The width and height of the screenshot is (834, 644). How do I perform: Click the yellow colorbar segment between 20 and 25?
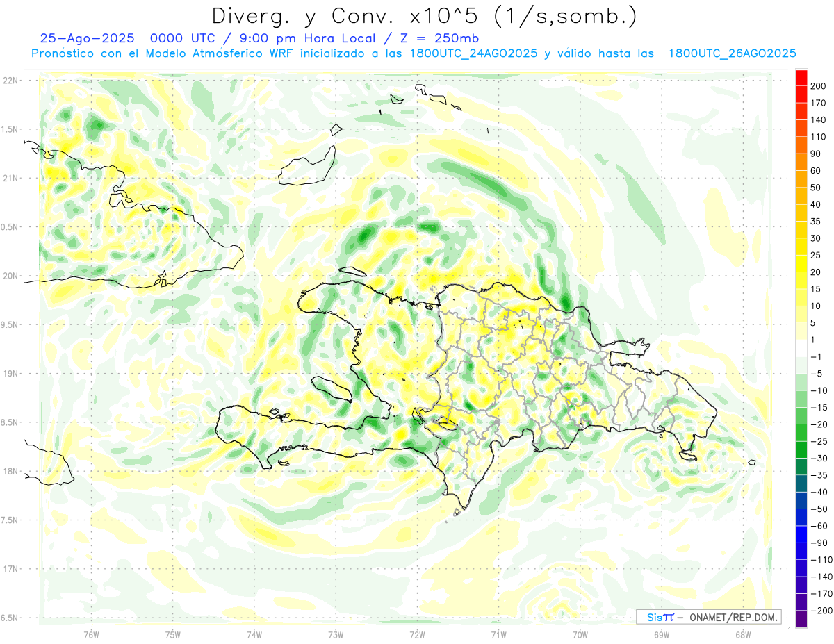pyautogui.click(x=801, y=263)
